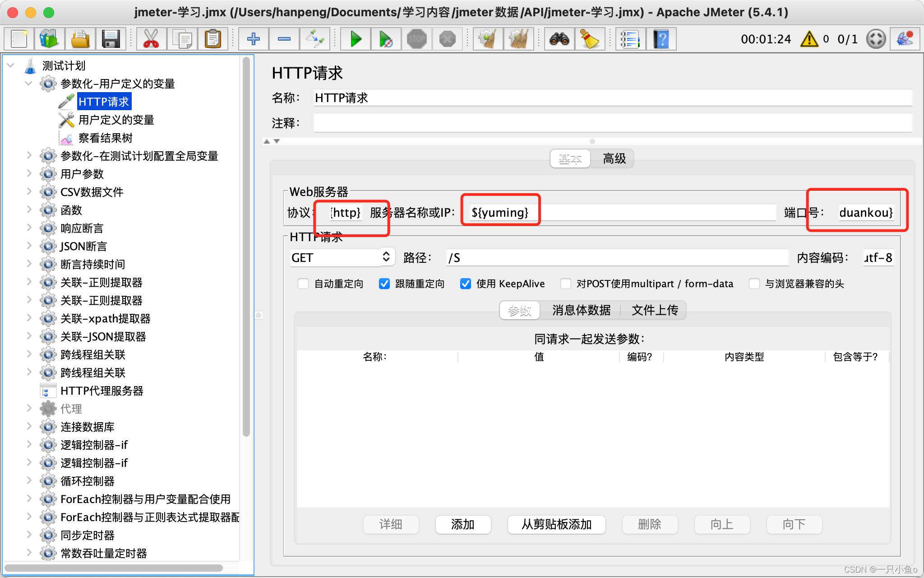
Task: Expand the 循环控制器 tree node
Action: coord(28,481)
